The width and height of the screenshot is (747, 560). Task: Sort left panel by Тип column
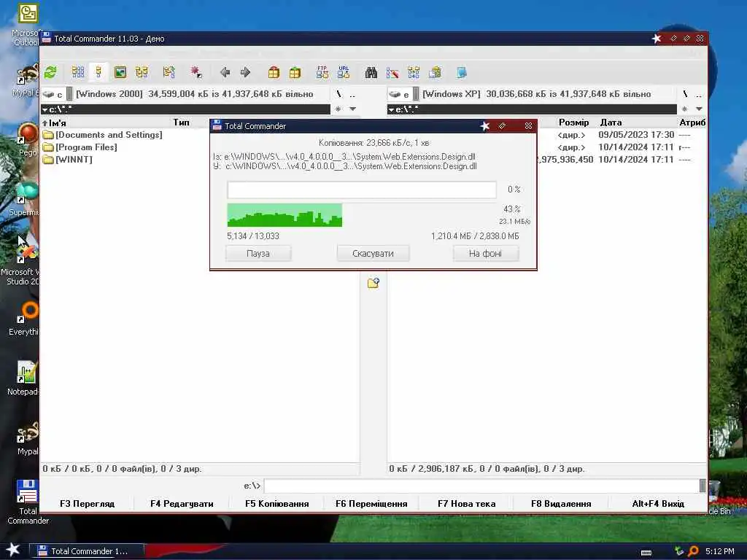coord(182,122)
